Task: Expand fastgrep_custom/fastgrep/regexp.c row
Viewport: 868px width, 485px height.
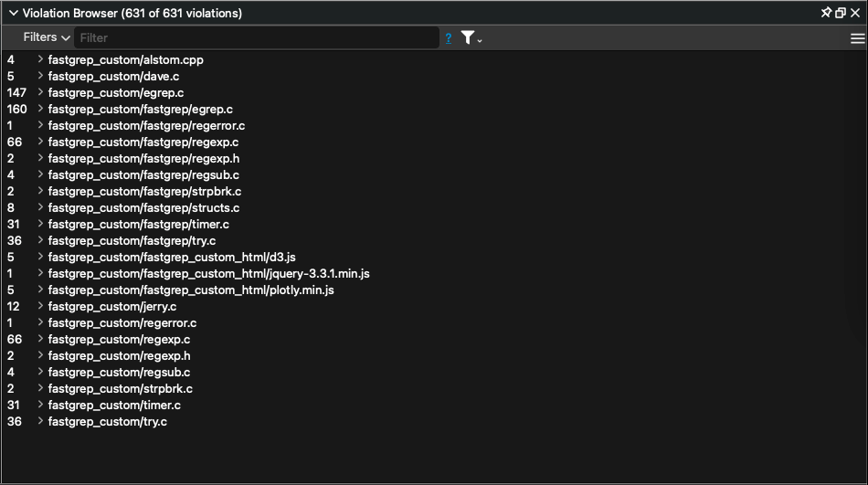Action: (x=40, y=142)
